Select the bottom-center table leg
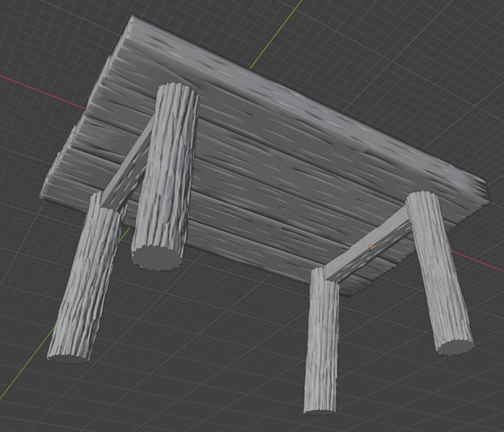The width and height of the screenshot is (504, 432). (x=322, y=342)
